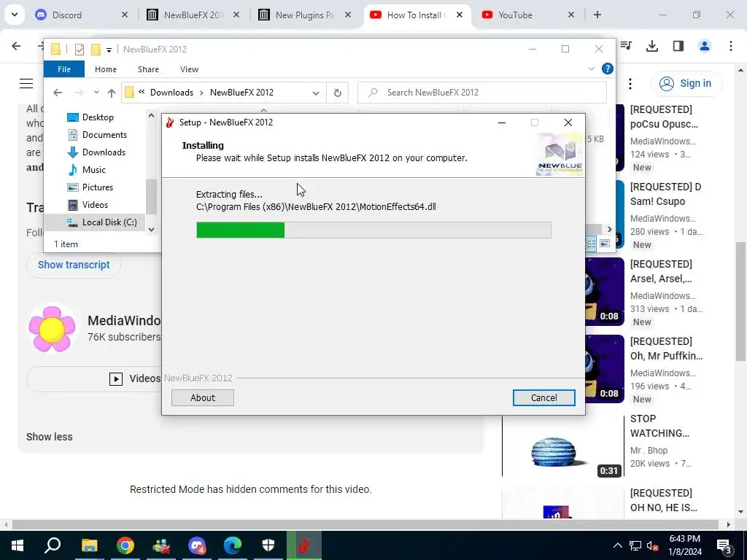The height and width of the screenshot is (560, 747).
Task: Refresh the NewBlueFX 2012 folder
Action: point(337,93)
